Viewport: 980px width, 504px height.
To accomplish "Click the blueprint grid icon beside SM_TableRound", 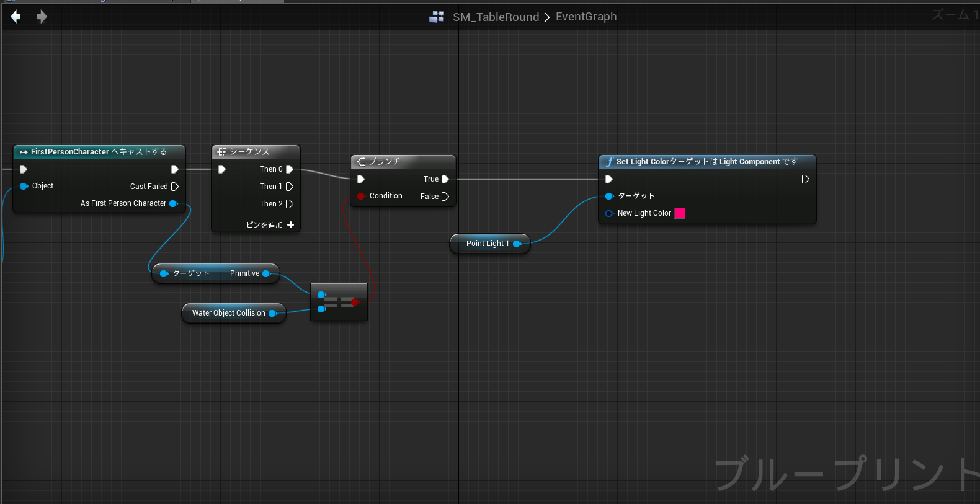I will pyautogui.click(x=437, y=17).
